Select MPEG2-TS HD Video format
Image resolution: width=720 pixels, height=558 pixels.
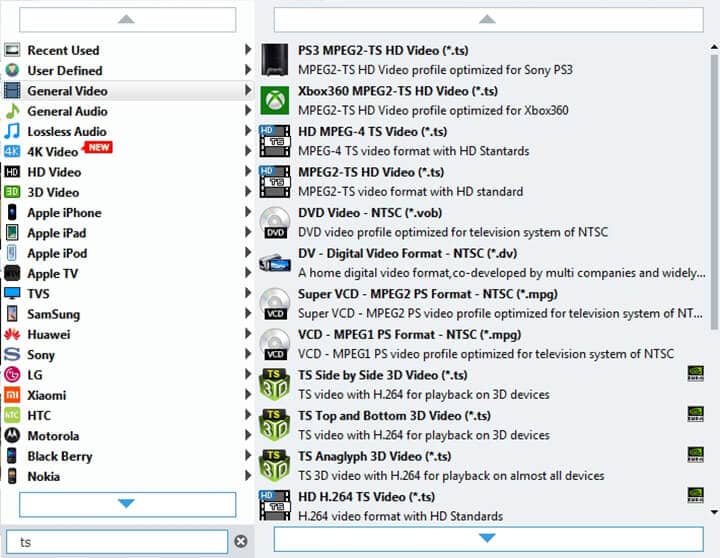tap(481, 182)
